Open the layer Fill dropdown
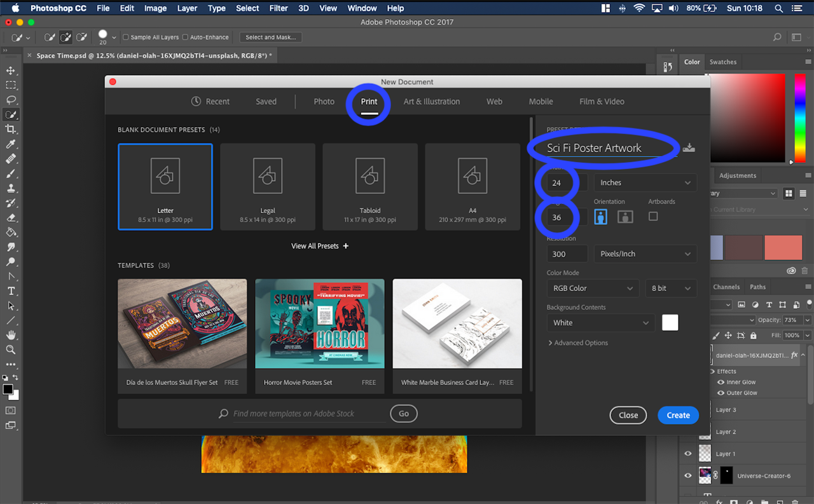This screenshot has height=504, width=814. pos(808,335)
